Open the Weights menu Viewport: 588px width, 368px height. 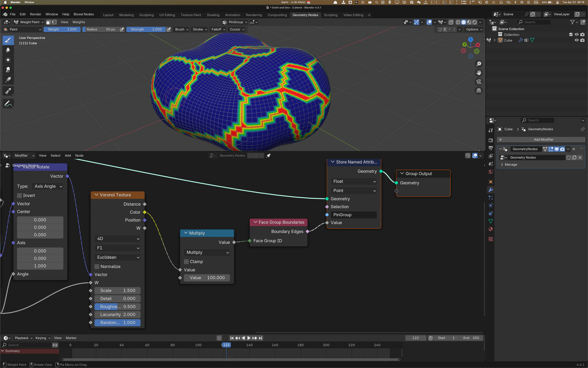click(x=79, y=22)
